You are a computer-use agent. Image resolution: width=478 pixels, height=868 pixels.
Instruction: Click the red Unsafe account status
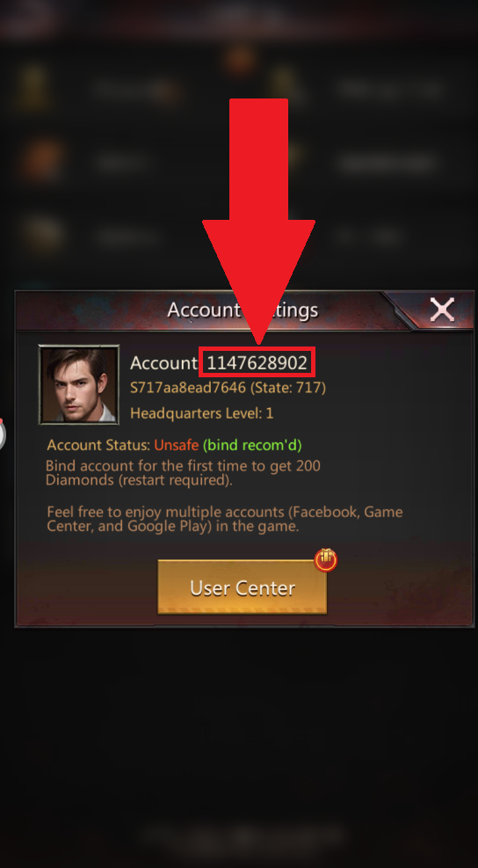tap(177, 445)
